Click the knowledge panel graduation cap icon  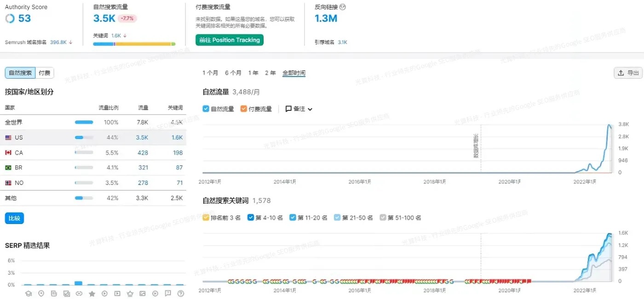[28, 293]
